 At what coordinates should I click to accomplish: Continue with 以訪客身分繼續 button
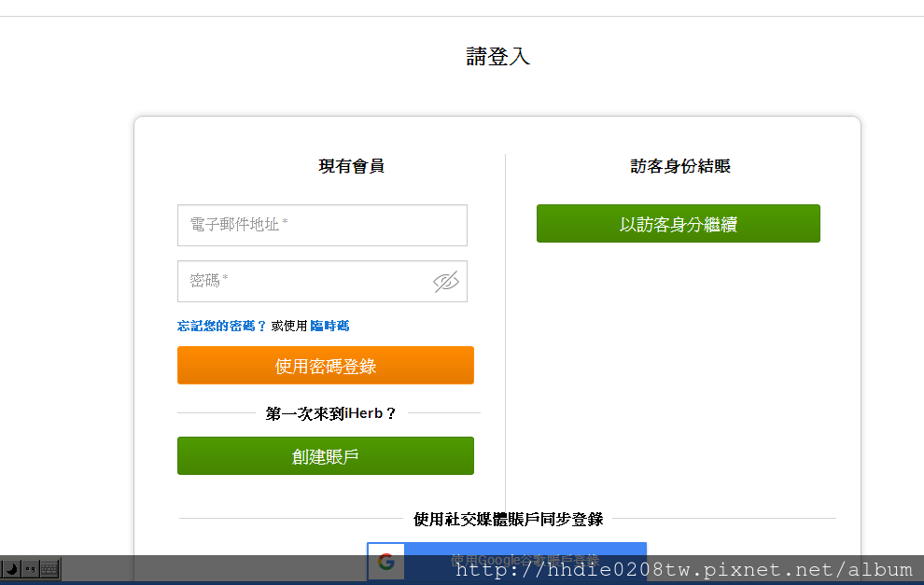pos(679,223)
